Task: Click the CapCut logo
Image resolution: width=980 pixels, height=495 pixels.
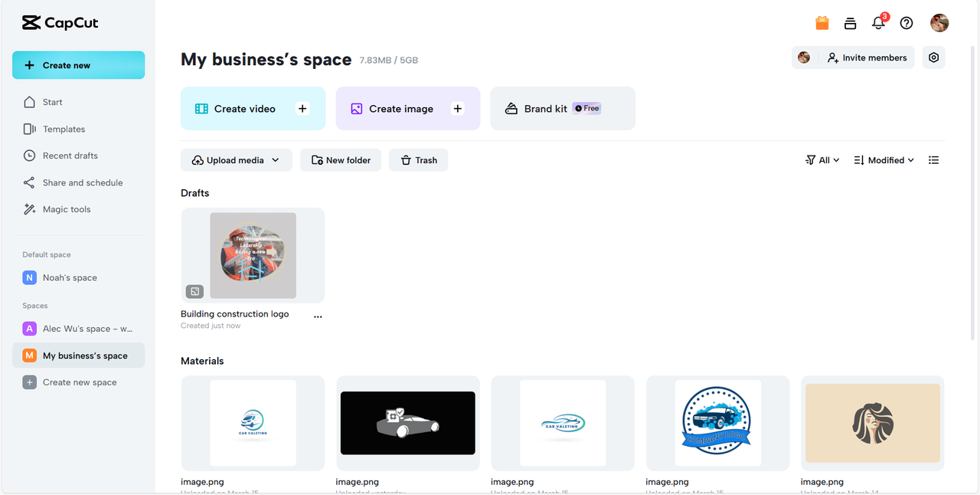Action: click(60, 23)
